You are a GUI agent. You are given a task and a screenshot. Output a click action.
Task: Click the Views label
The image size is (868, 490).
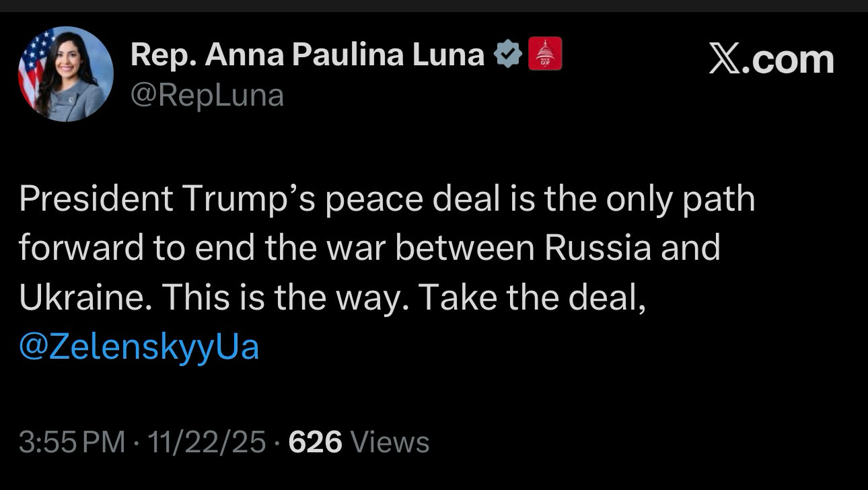[x=390, y=442]
